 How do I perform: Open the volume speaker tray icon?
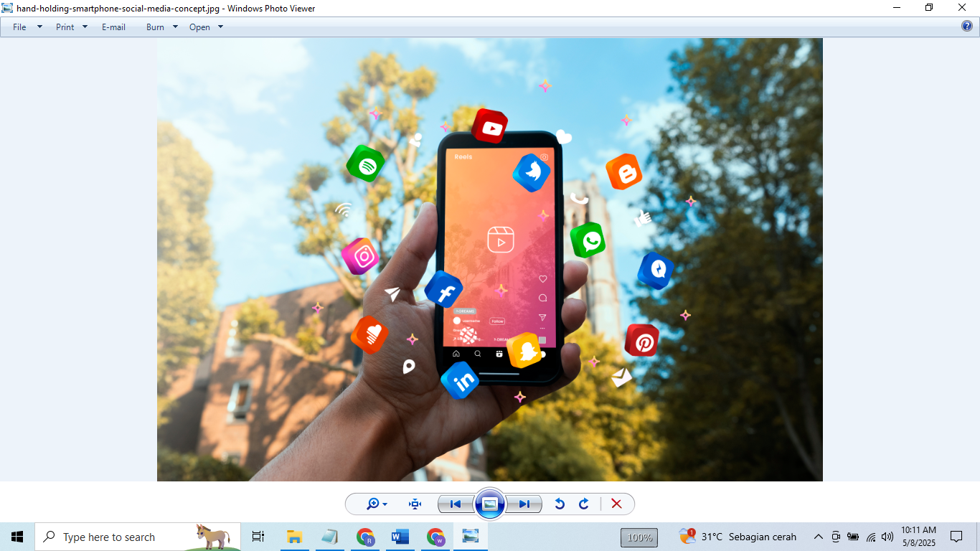887,537
